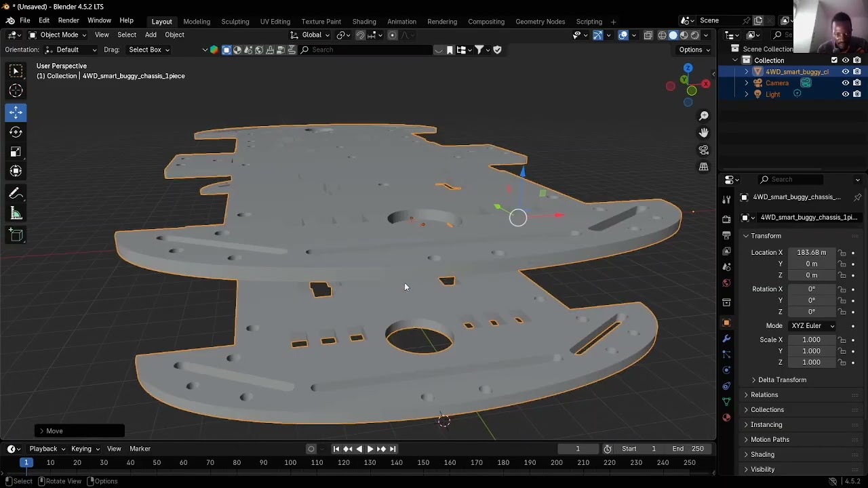The width and height of the screenshot is (868, 488).
Task: Click the zoom view magnifier icon
Action: tap(704, 116)
